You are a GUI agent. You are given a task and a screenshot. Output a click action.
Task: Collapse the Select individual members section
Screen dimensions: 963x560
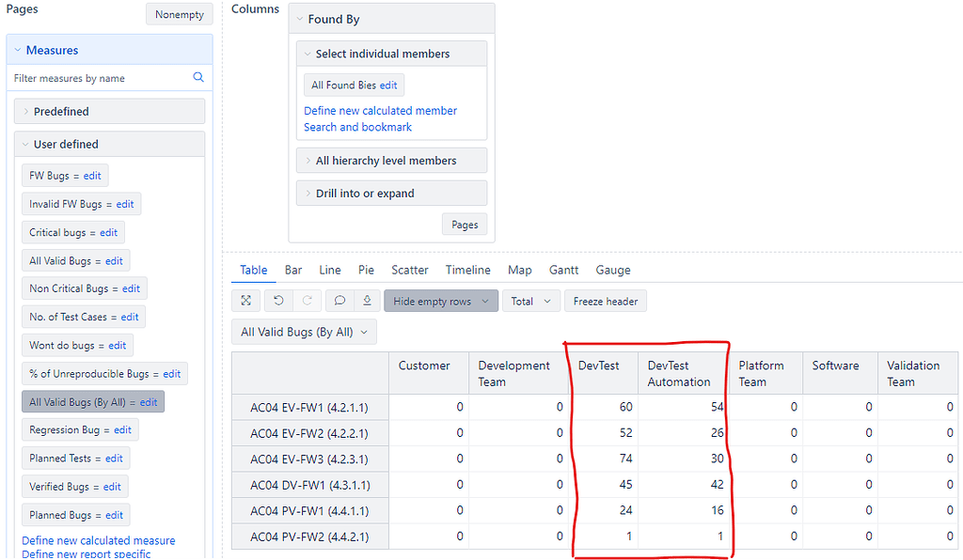click(308, 54)
